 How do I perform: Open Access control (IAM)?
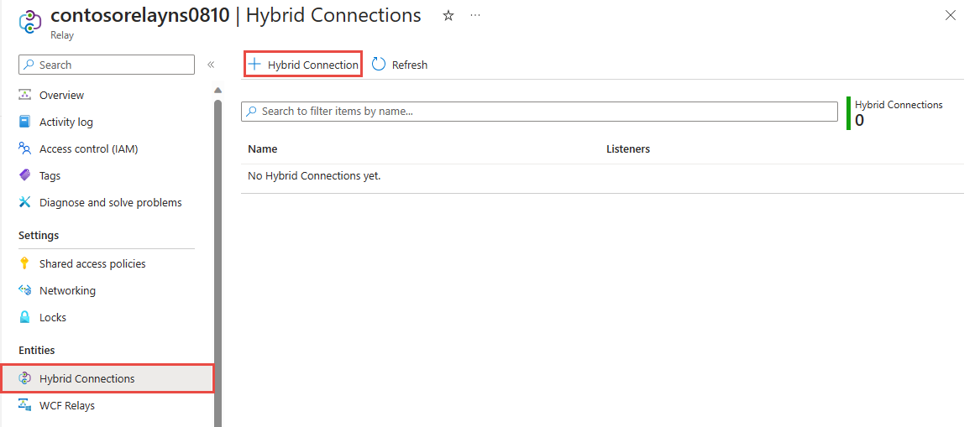click(88, 148)
